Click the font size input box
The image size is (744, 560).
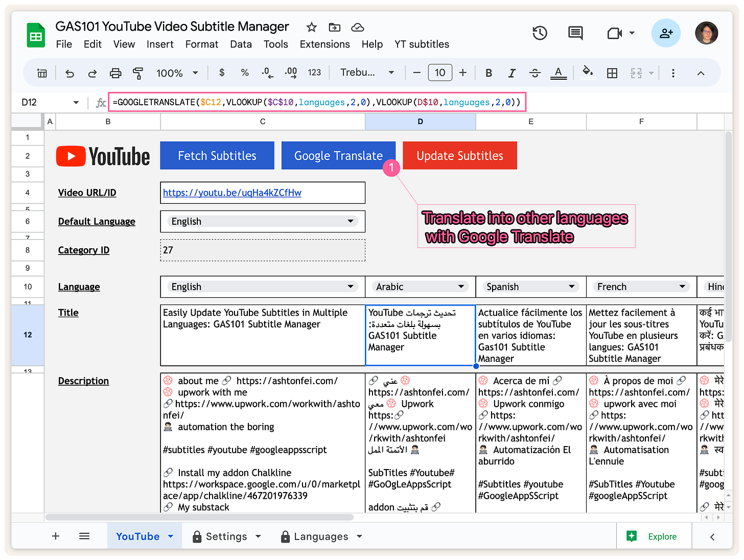pyautogui.click(x=439, y=73)
